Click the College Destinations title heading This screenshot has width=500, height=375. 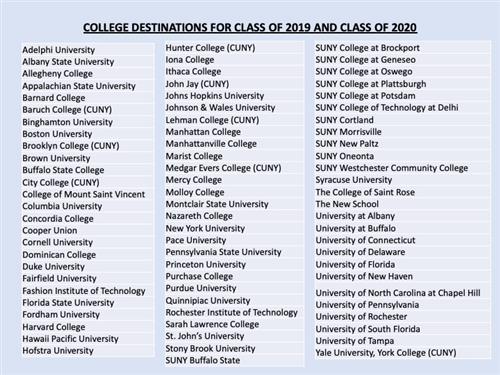point(250,27)
